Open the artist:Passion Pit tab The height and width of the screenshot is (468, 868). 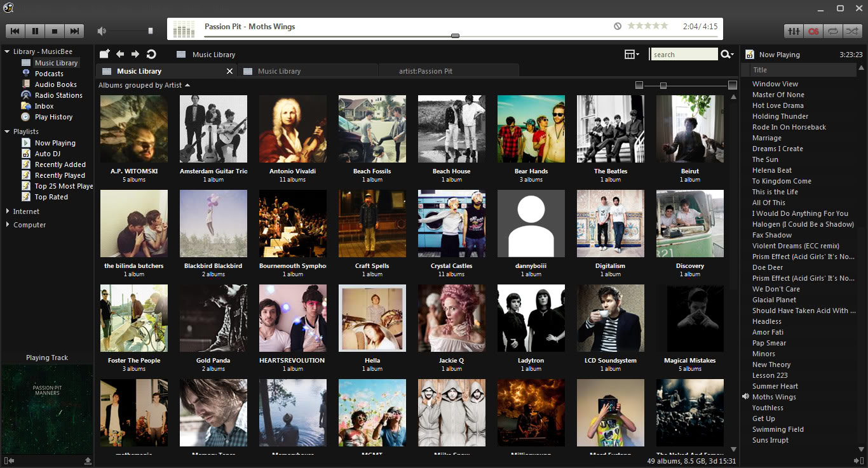449,71
